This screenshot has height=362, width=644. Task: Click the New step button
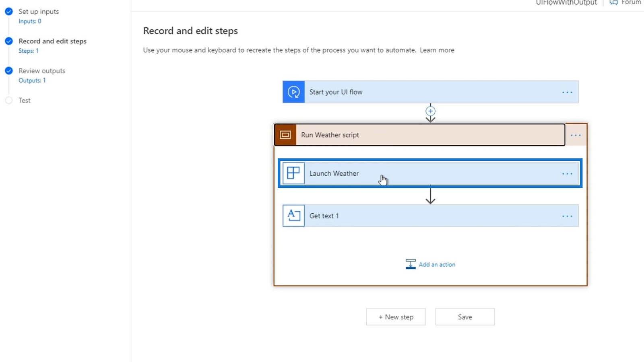tap(396, 317)
